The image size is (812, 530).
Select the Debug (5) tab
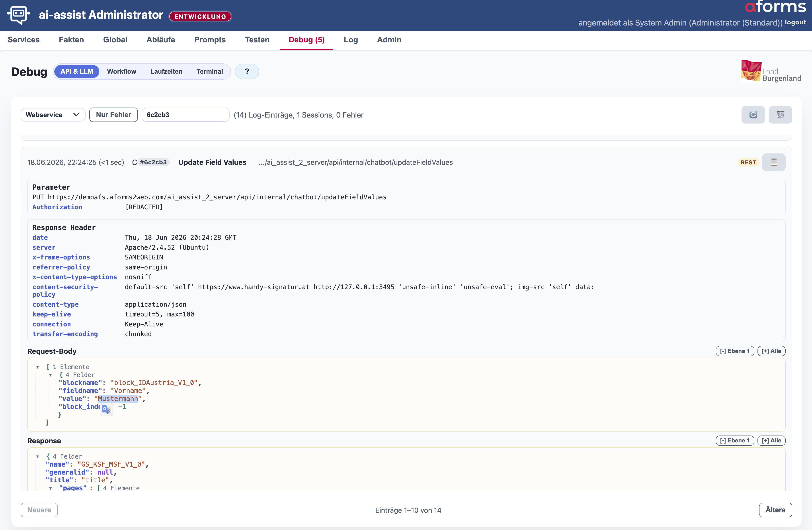[306, 40]
